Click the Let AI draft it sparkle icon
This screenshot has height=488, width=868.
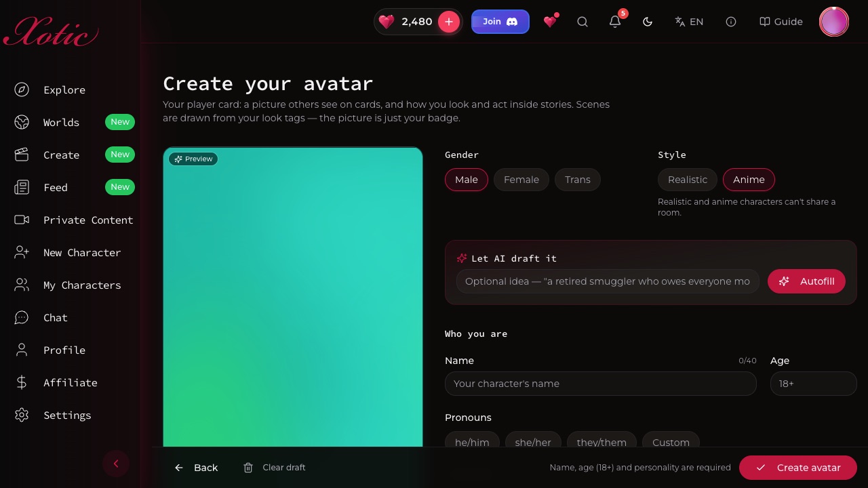[x=462, y=258]
